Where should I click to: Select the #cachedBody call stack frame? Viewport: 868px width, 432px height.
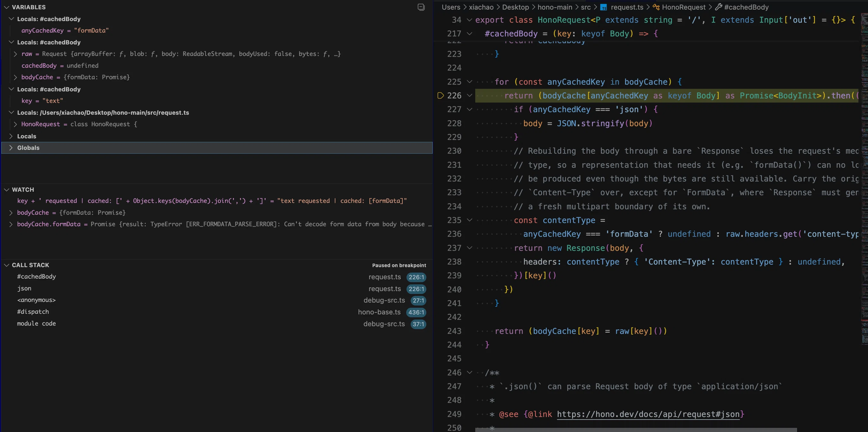click(x=217, y=277)
